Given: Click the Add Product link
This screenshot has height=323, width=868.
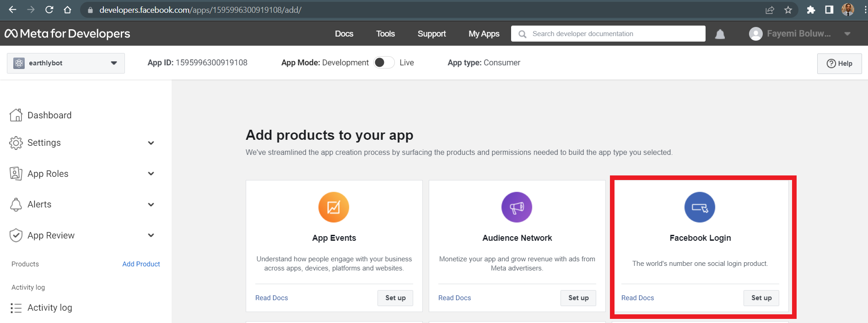Looking at the screenshot, I should pyautogui.click(x=141, y=264).
